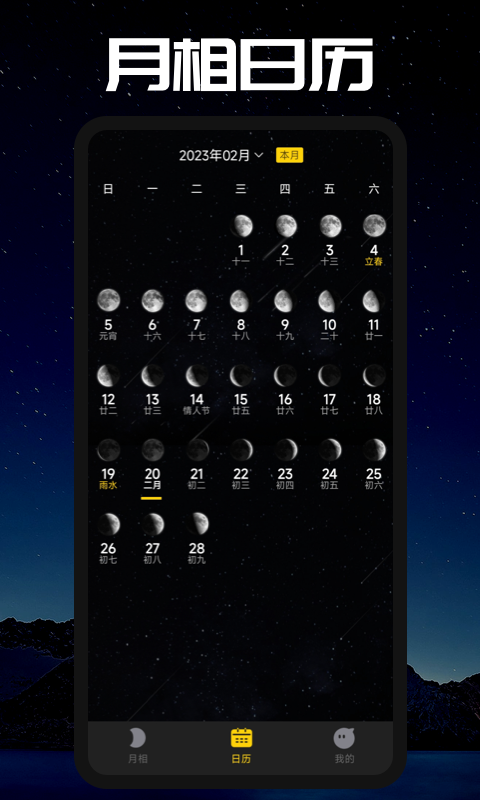Select the date number 5

tap(108, 324)
